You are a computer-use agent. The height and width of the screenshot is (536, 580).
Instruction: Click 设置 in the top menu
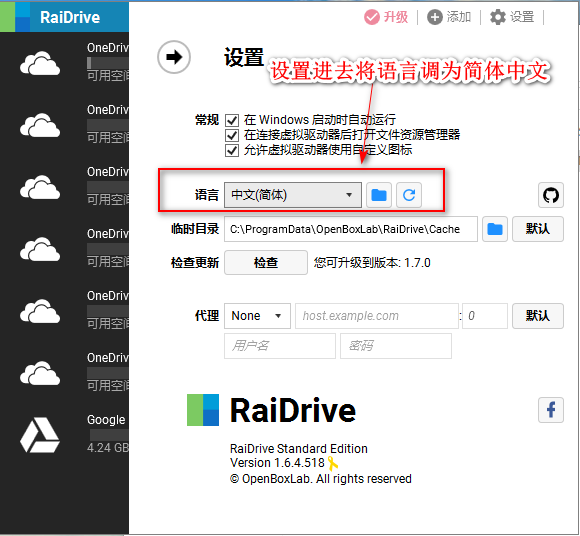[522, 17]
